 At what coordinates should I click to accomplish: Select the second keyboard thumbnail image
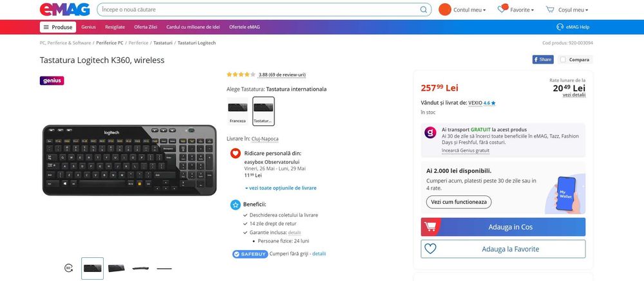[x=117, y=268]
